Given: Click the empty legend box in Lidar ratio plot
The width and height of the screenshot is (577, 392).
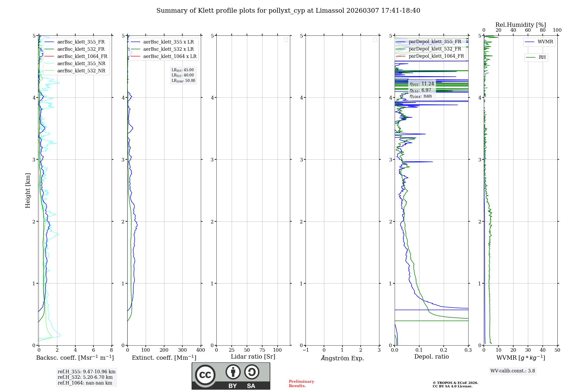Looking at the screenshot, I should (286, 40).
